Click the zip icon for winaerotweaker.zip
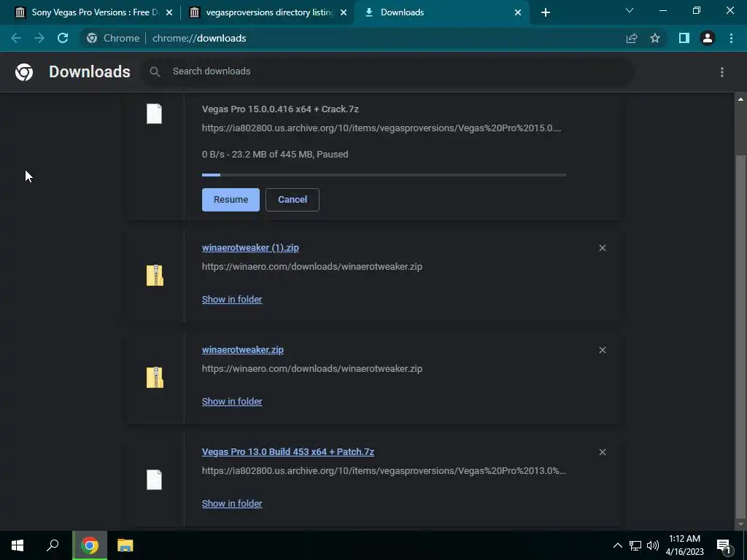Viewport: 747px width, 560px height. pyautogui.click(x=155, y=378)
